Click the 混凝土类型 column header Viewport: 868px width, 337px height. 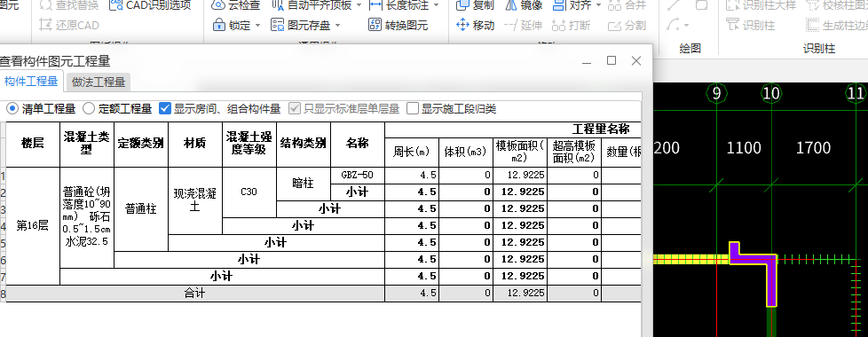coord(86,144)
